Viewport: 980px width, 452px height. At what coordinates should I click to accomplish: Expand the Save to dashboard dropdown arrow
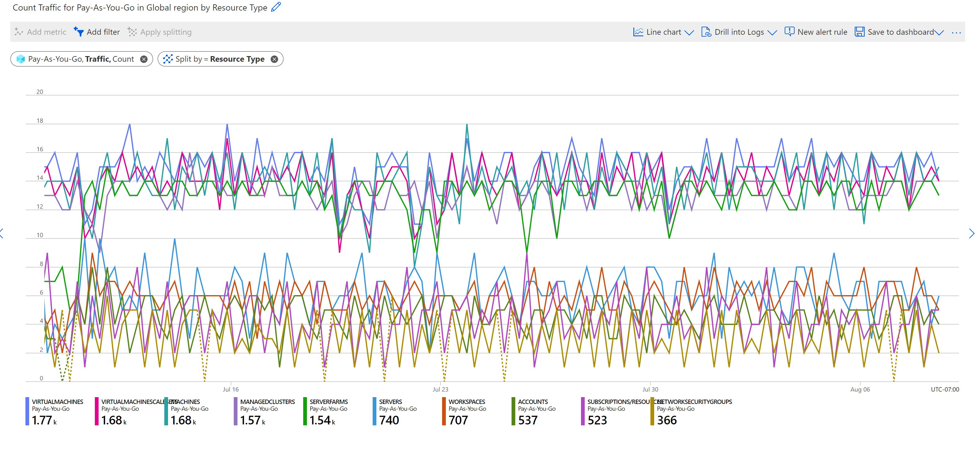pos(939,33)
